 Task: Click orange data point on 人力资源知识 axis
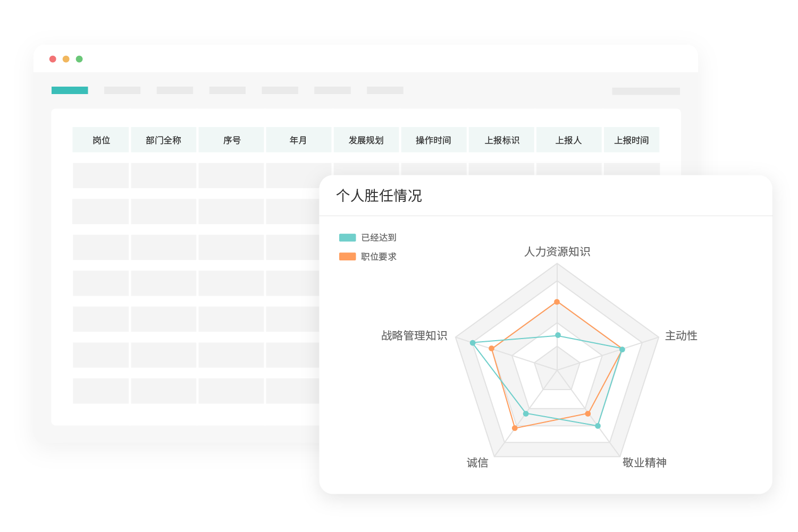tap(557, 302)
